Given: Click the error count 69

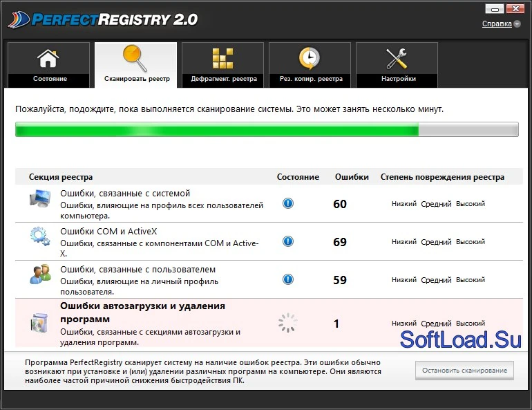Looking at the screenshot, I should click(x=340, y=242).
